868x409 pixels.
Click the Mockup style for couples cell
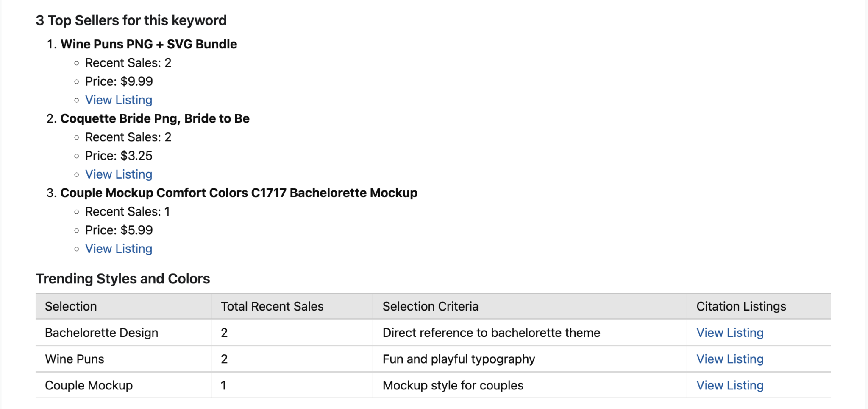(453, 385)
